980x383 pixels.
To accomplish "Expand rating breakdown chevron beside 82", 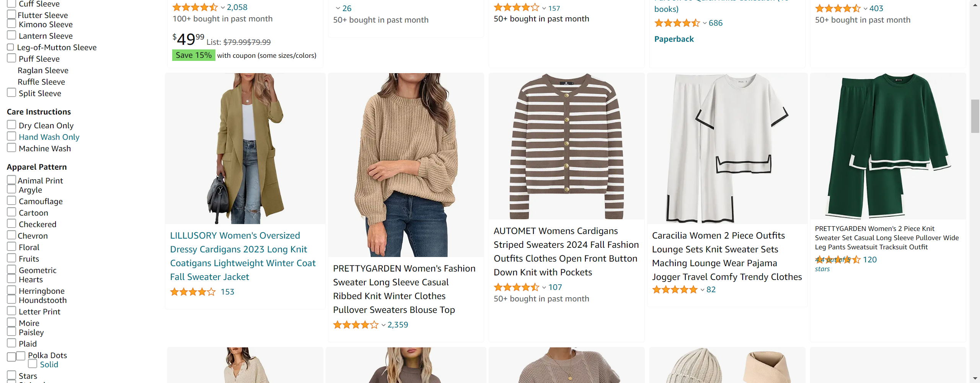I will click(x=703, y=290).
